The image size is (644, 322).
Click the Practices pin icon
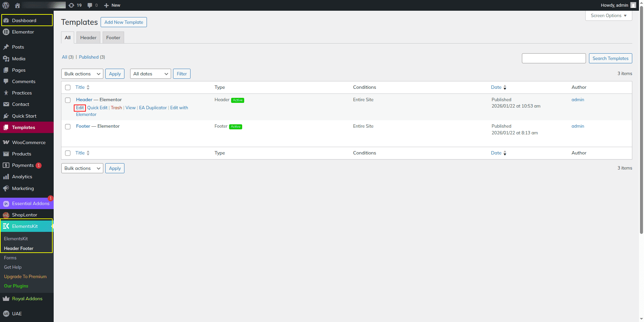click(x=6, y=93)
